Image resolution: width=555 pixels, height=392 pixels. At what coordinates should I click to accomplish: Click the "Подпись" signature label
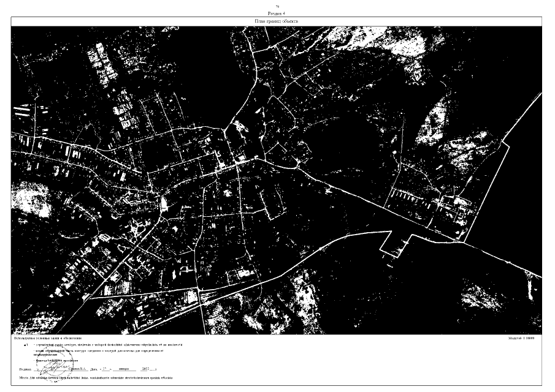pyautogui.click(x=25, y=370)
